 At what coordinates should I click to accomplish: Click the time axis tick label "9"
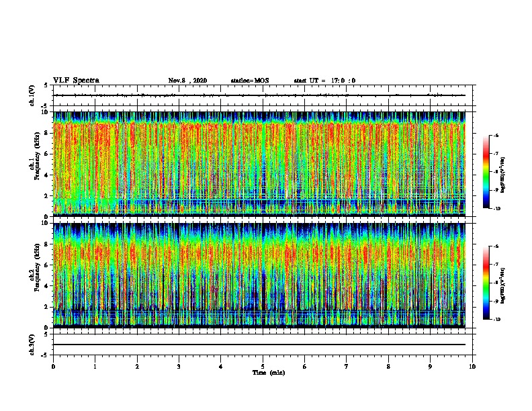pyautogui.click(x=430, y=367)
